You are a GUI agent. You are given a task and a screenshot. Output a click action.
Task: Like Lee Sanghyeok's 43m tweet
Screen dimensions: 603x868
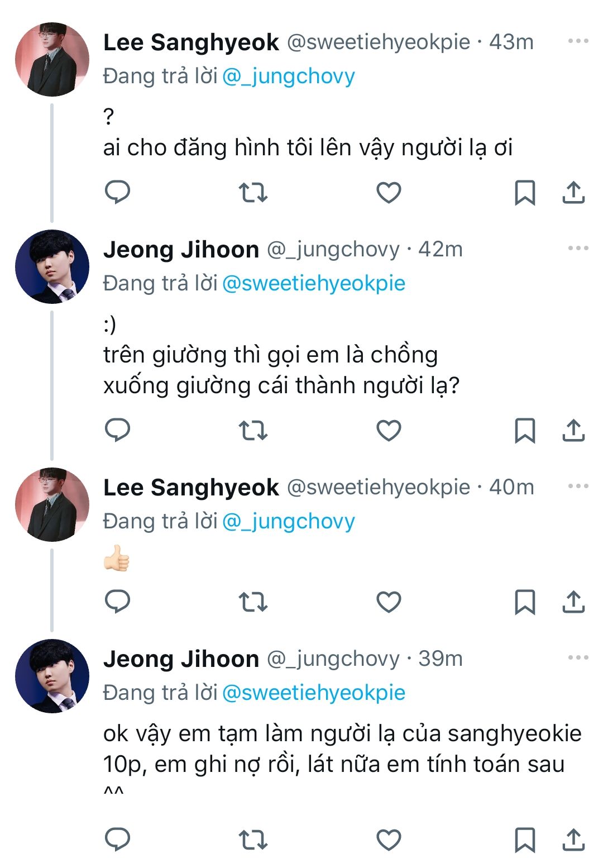pyautogui.click(x=389, y=193)
